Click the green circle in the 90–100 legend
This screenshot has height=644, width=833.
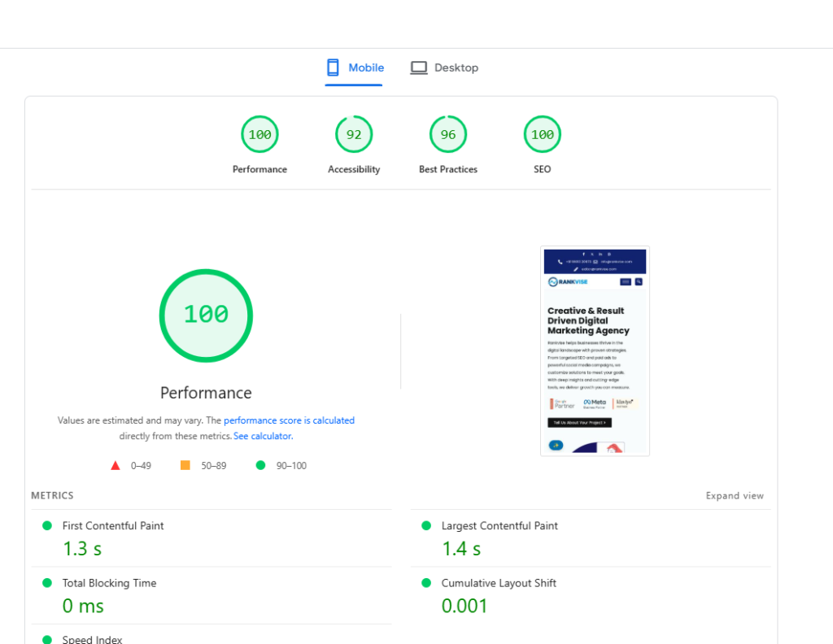click(x=260, y=464)
